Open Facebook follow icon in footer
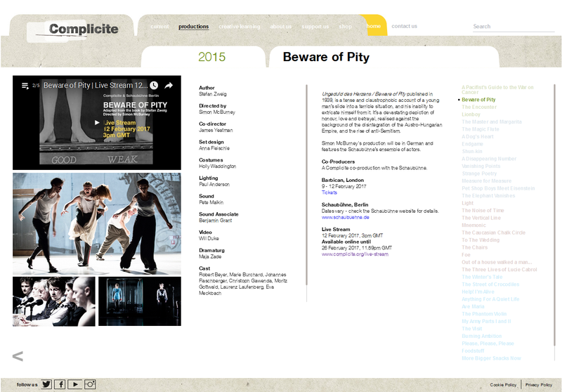The width and height of the screenshot is (562, 392). point(60,384)
